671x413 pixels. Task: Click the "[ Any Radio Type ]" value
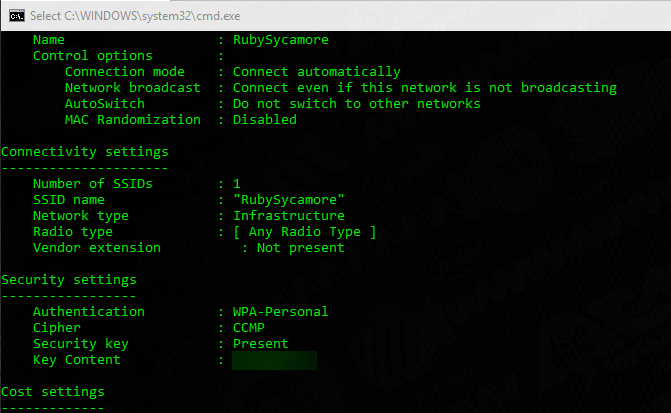(304, 232)
